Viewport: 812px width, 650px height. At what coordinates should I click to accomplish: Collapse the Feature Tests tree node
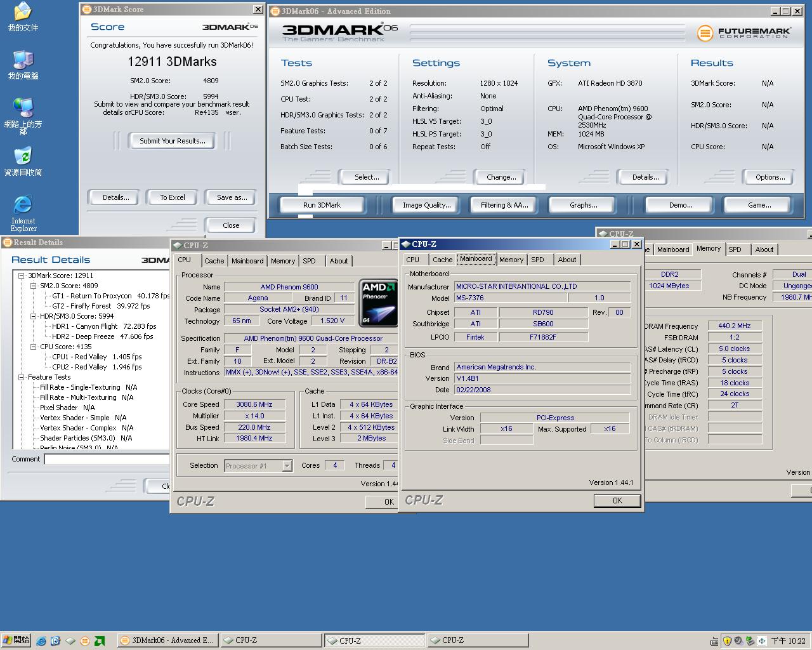pos(21,377)
